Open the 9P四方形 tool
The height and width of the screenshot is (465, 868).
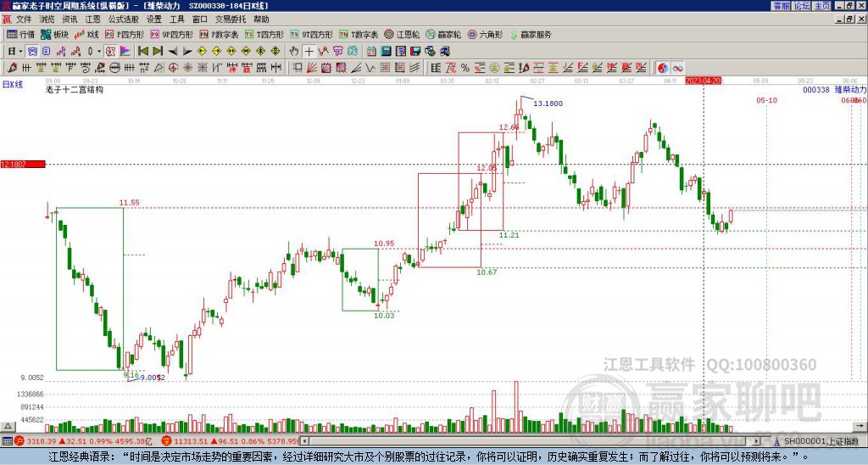point(171,34)
